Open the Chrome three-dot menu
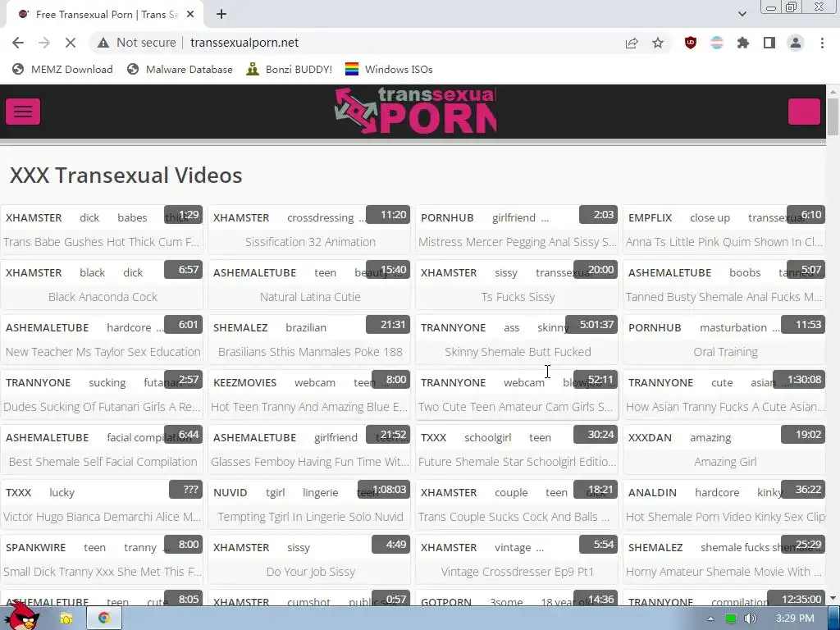 822,43
